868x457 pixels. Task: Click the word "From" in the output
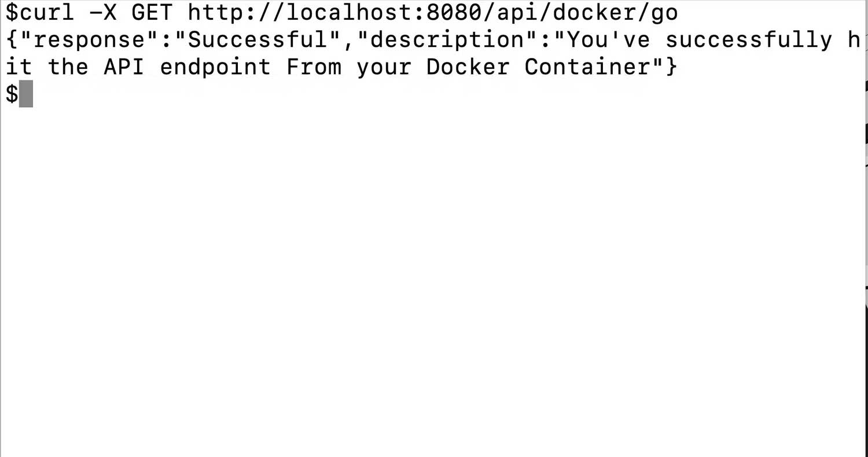pos(313,67)
